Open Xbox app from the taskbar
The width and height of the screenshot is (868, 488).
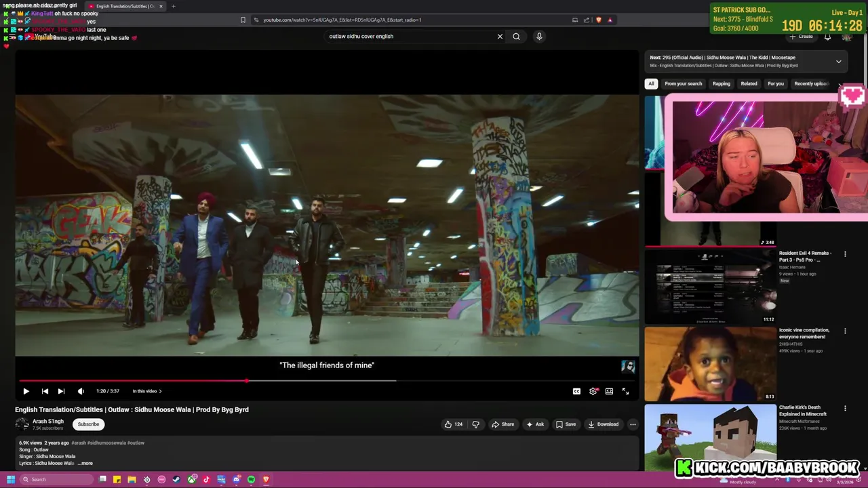tap(191, 480)
